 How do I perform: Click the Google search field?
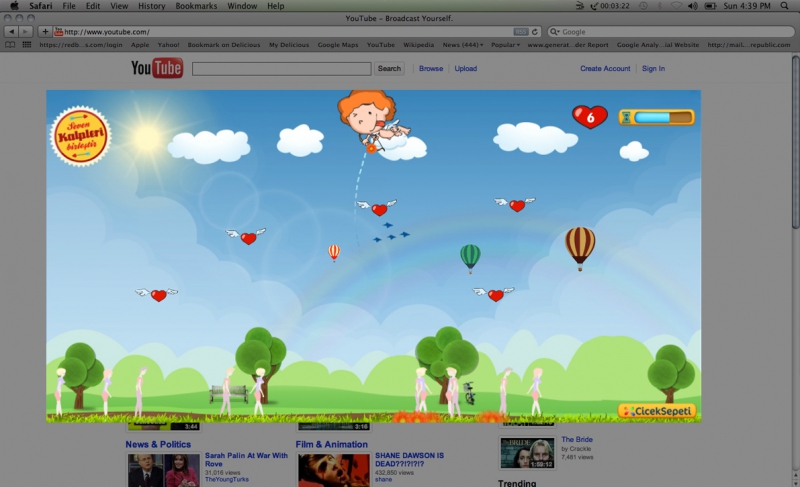point(671,32)
